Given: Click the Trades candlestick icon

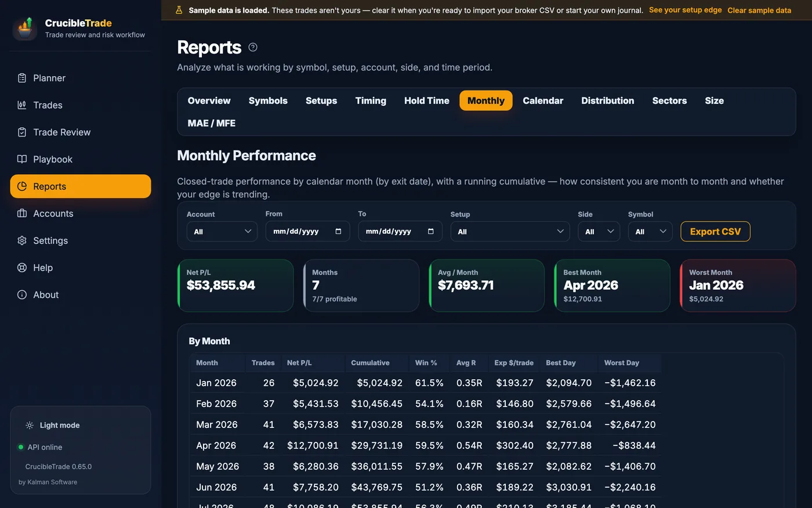Looking at the screenshot, I should click(x=22, y=105).
